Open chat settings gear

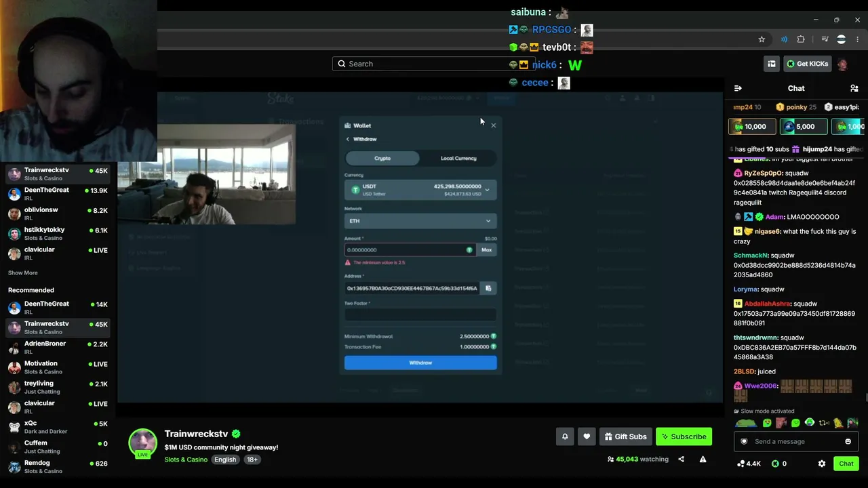(822, 464)
